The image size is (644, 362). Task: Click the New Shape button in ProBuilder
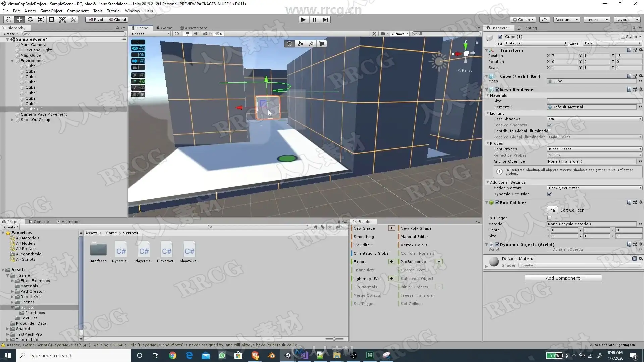(364, 228)
